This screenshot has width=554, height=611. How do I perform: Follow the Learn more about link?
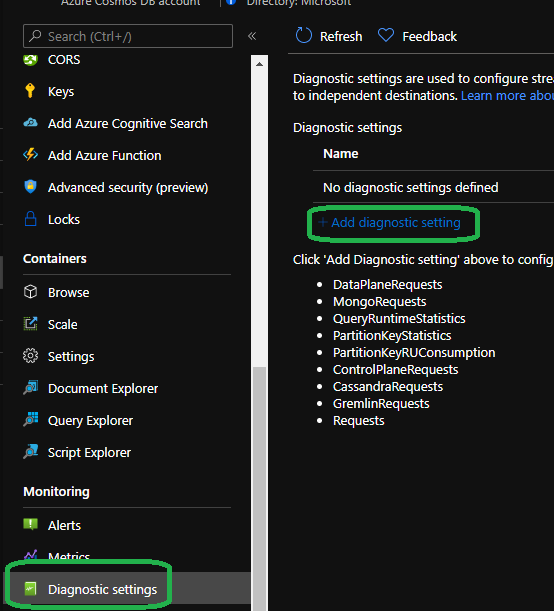tap(507, 95)
